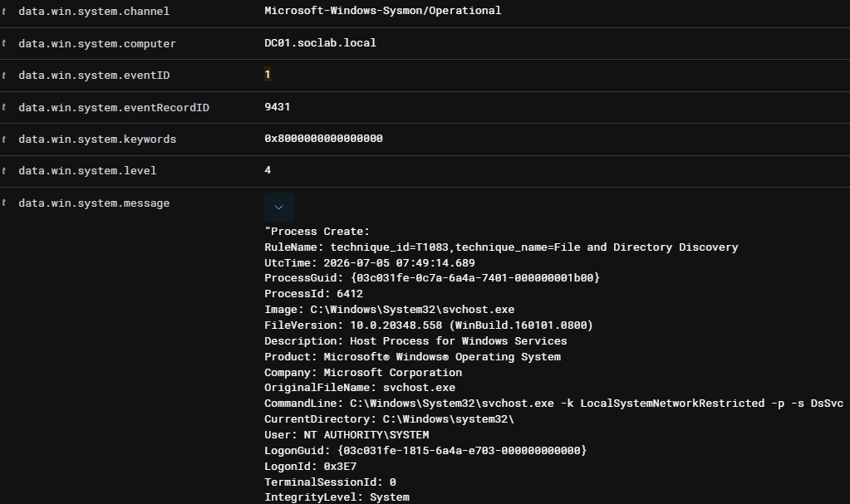Click the Microsoft-Windows-Sysmon/Operational channel value

pyautogui.click(x=383, y=10)
